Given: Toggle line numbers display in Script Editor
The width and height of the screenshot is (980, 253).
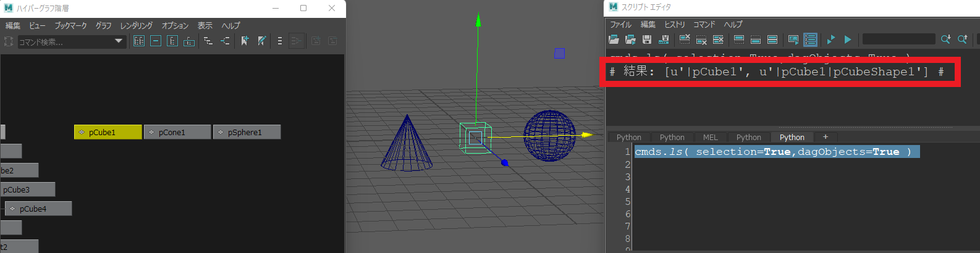Looking at the screenshot, I should pos(810,39).
